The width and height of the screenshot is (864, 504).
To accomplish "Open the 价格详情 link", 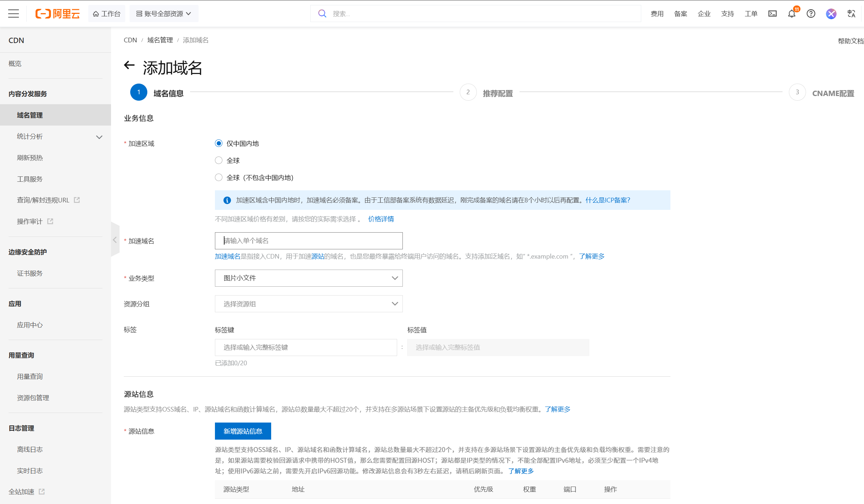I will point(381,219).
